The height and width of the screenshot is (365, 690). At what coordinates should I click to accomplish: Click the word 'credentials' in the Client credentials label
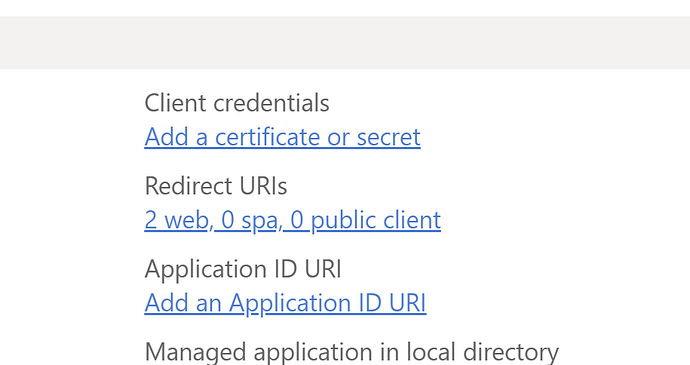tap(272, 103)
